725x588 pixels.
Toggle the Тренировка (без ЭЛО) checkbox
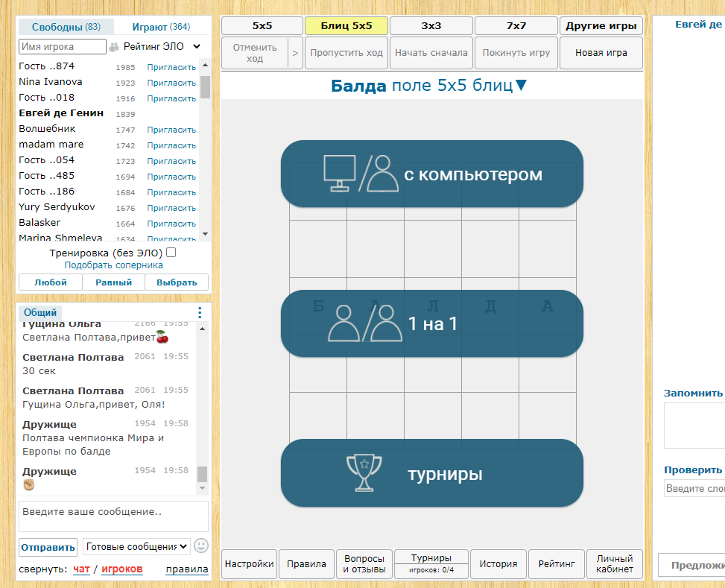[x=171, y=253]
